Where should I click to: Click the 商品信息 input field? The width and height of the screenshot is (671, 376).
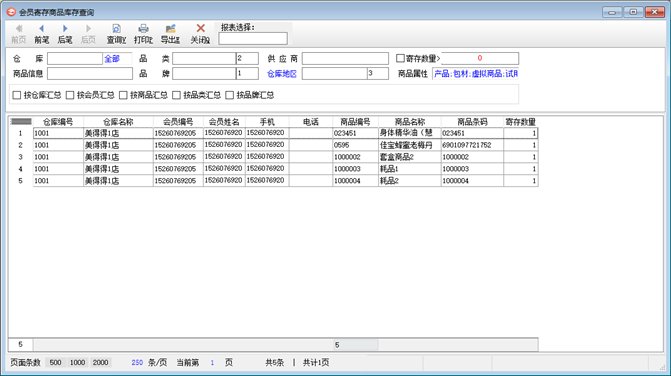pos(90,74)
